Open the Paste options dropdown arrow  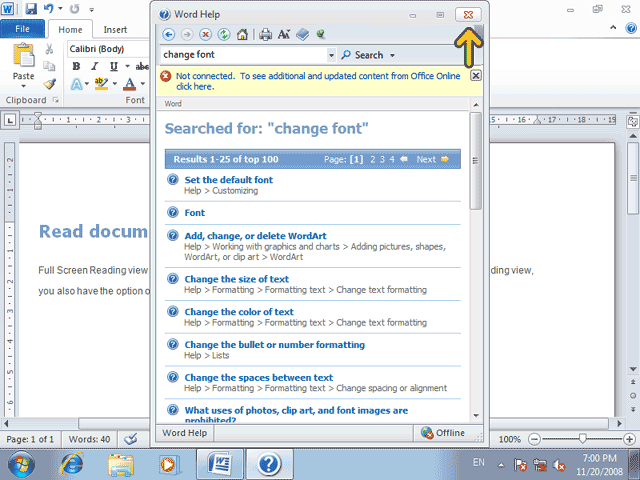23,86
